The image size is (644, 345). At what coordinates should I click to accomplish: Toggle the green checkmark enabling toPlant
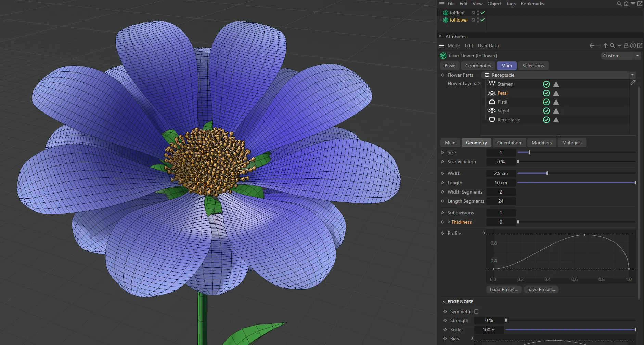point(482,13)
